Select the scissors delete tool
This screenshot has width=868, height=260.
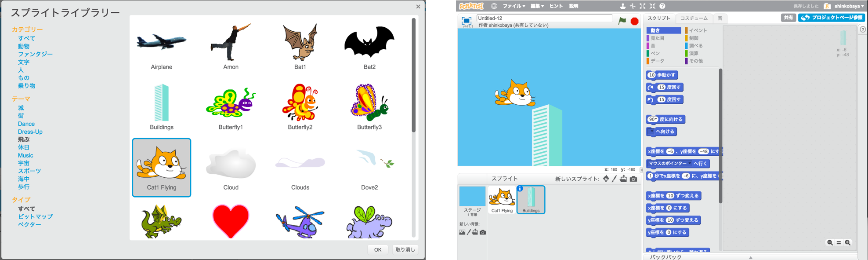tap(633, 6)
